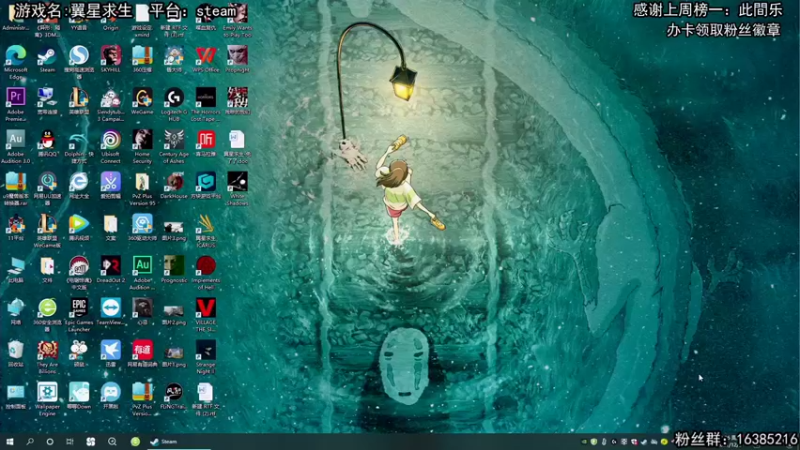The width and height of the screenshot is (800, 450).
Task: Launch the DreadOut 2 shortcut
Action: (x=111, y=267)
